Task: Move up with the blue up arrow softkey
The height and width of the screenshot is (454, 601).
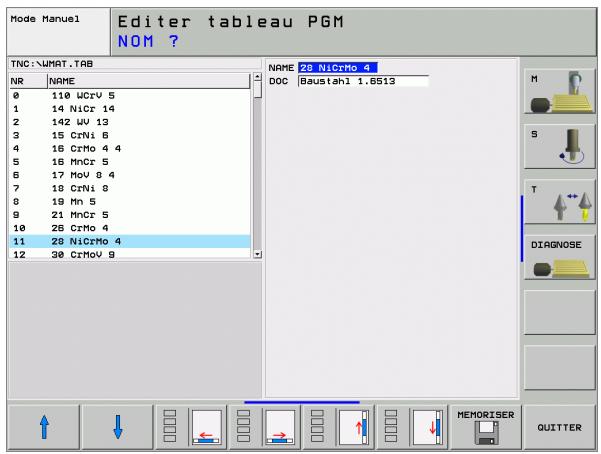Action: click(x=44, y=427)
